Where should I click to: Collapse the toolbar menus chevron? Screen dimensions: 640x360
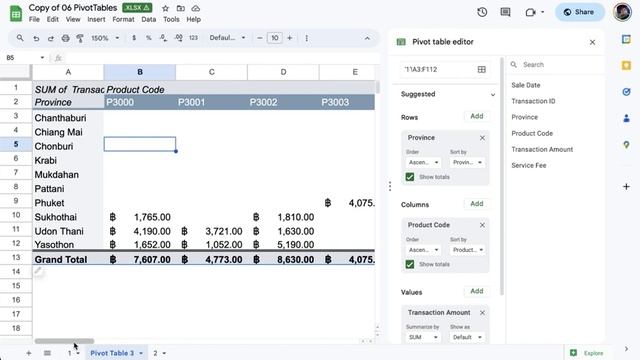pos(367,38)
